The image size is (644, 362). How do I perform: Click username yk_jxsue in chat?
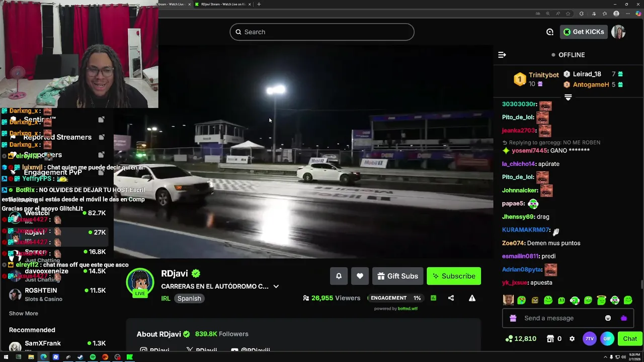tap(515, 283)
